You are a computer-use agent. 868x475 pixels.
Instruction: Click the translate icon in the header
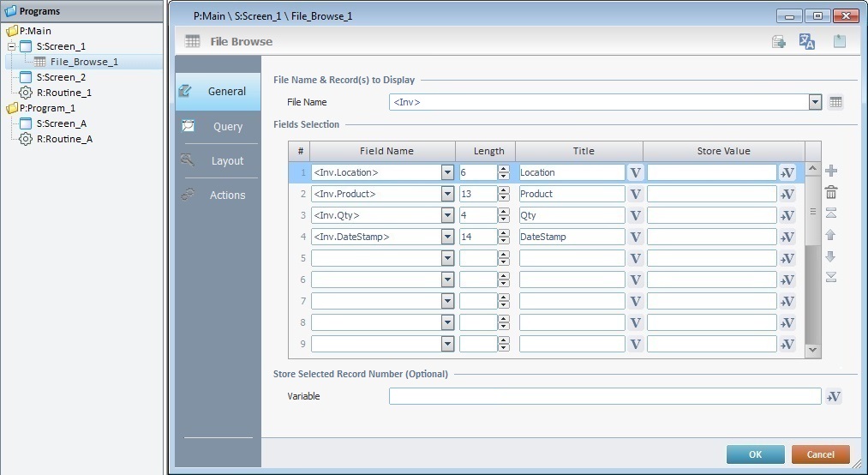coord(807,41)
